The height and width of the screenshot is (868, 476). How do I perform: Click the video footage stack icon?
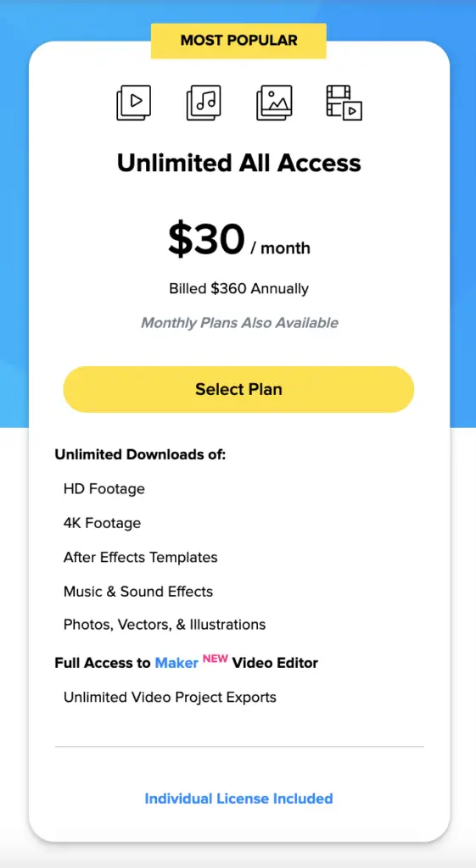tap(133, 103)
